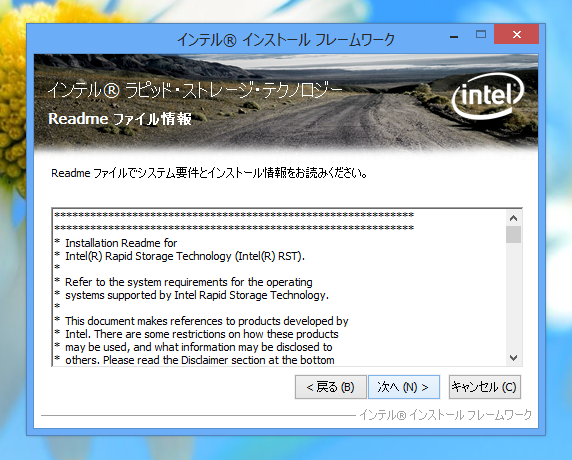Click the empty scrollbar track below the thumb
The image size is (572, 460).
pos(514,296)
